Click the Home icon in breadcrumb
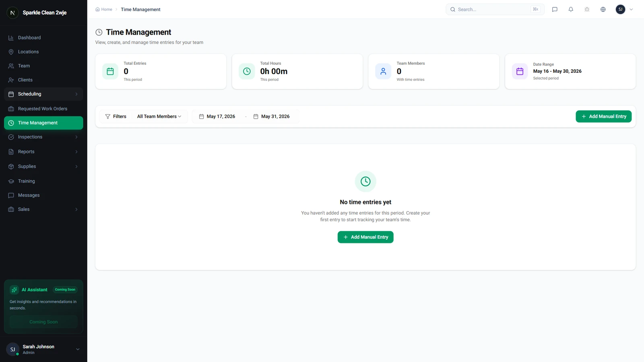 point(97,9)
